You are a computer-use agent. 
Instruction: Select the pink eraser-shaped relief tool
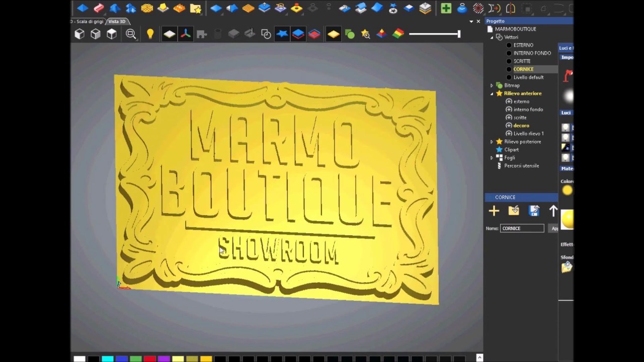99,8
